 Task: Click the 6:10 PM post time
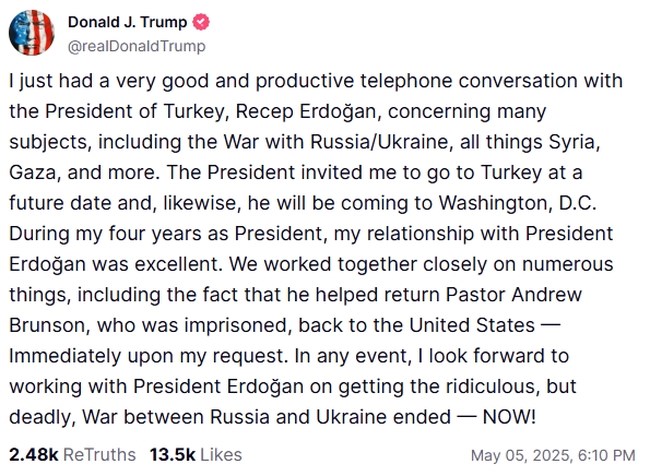[x=606, y=455]
